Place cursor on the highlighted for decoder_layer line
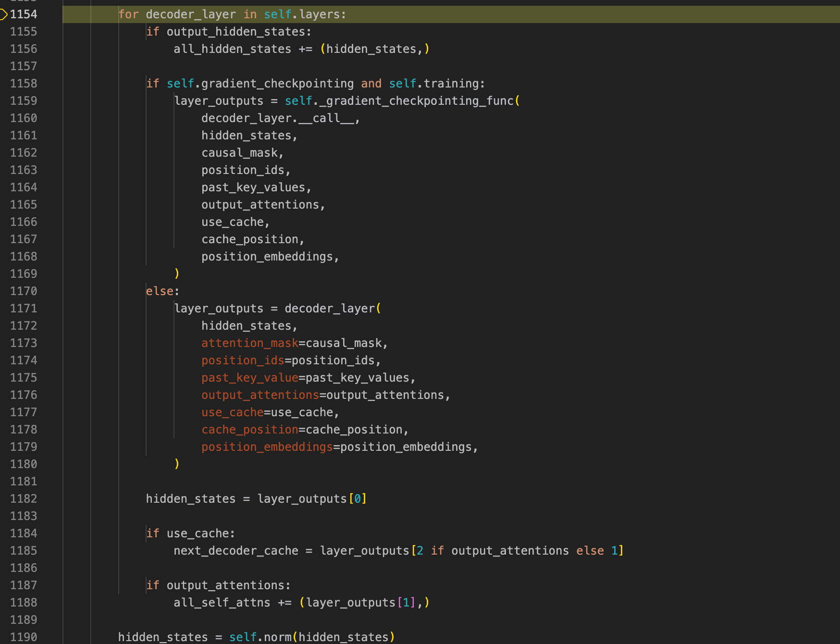The image size is (840, 644). coord(232,14)
